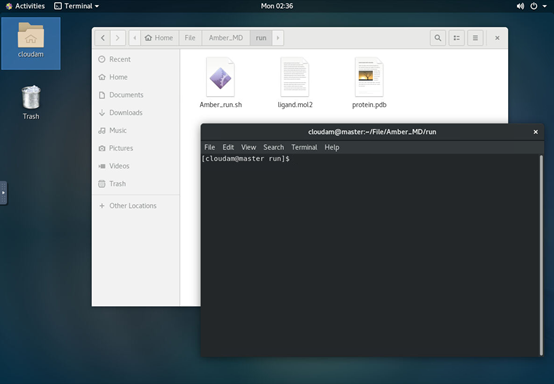Open the terminal Edit menu
Image resolution: width=554 pixels, height=384 pixels.
click(228, 147)
